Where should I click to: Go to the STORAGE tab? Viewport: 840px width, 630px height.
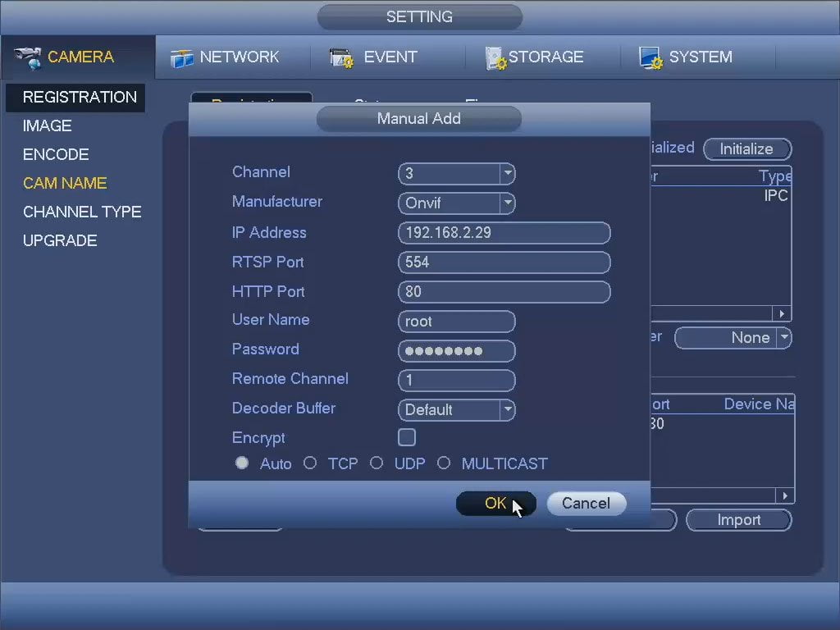tap(546, 57)
